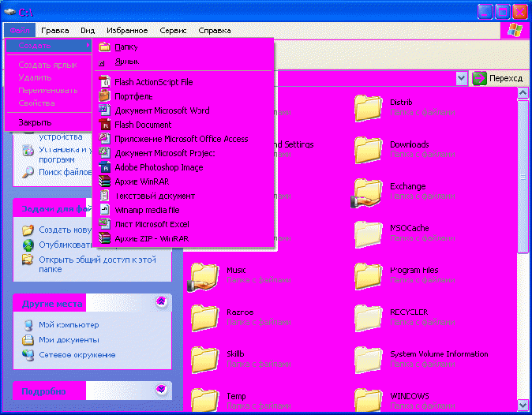The height and width of the screenshot is (415, 532).
Task: Create a new folder via Папку icon
Action: click(104, 47)
